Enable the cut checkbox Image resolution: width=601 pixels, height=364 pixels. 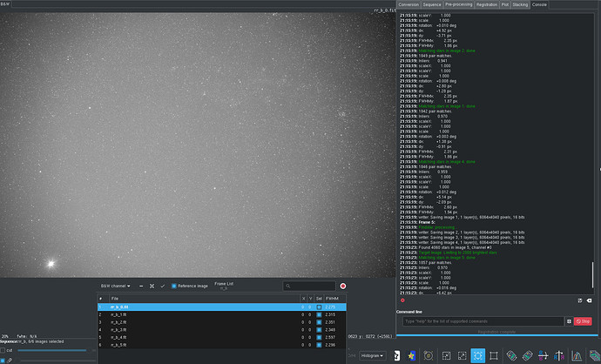[3, 350]
